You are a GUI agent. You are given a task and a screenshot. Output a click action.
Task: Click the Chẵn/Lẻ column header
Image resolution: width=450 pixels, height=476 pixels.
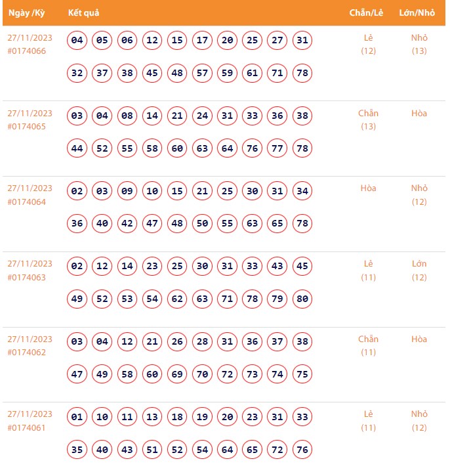(366, 13)
